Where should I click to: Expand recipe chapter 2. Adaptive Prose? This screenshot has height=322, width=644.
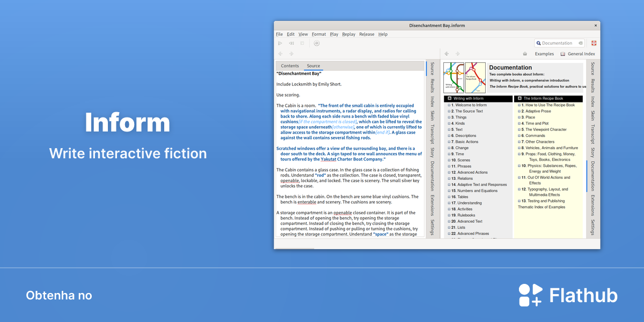[519, 111]
